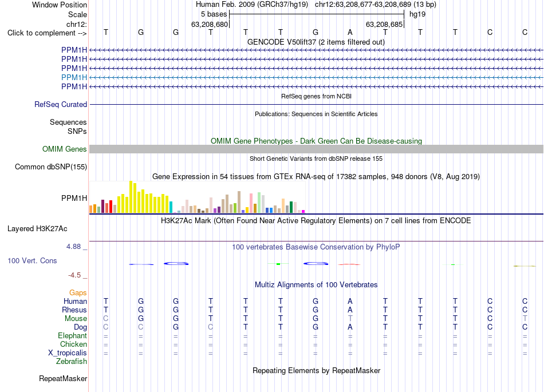The width and height of the screenshot is (544, 392).
Task: Click the 100 Vert. Cons track label
Action: 32,260
